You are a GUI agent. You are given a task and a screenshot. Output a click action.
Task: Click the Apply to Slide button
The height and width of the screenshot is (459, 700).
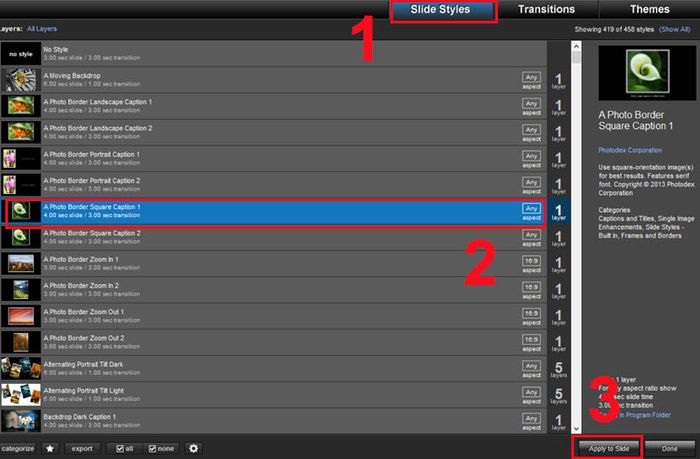click(608, 448)
